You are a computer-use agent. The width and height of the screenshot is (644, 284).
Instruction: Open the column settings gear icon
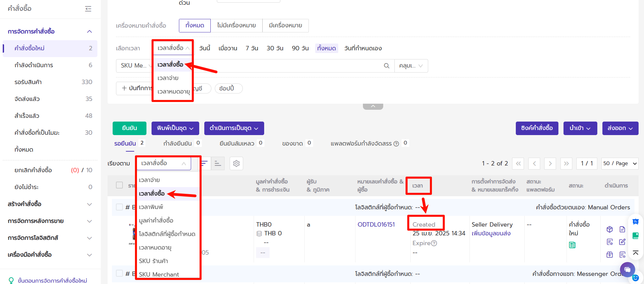[x=236, y=163]
